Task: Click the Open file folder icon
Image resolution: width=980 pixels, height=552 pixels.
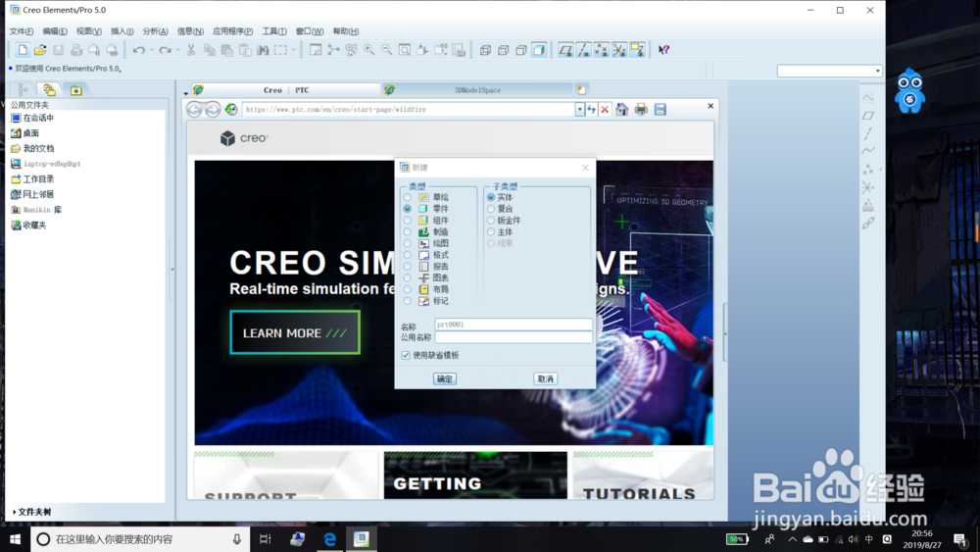Action: pyautogui.click(x=40, y=50)
